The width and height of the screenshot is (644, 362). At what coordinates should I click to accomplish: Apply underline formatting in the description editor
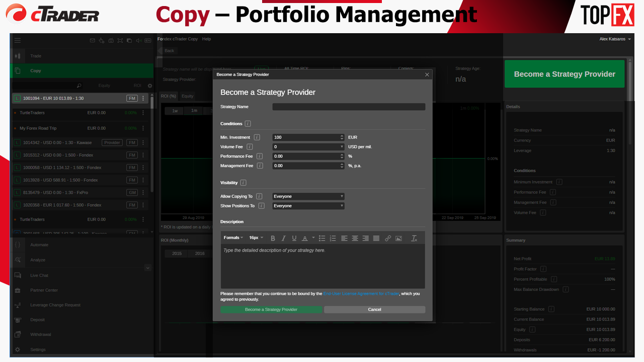pos(294,238)
